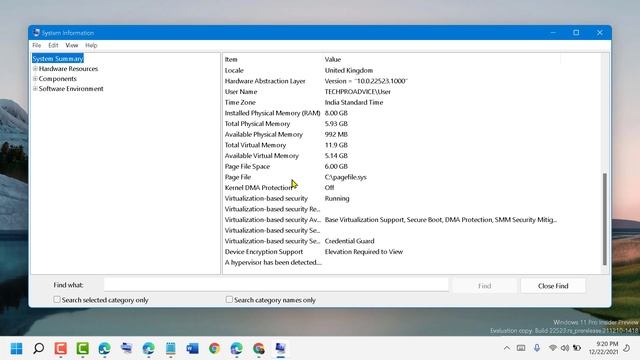Click the details pane vertical scrollbar thumb
Viewport: 640px width, 360px height.
tap(604, 219)
